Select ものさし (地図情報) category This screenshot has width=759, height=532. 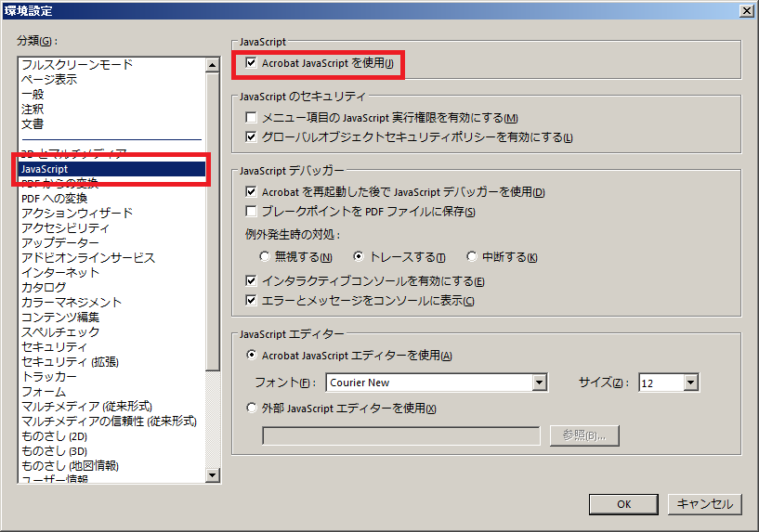point(71,466)
